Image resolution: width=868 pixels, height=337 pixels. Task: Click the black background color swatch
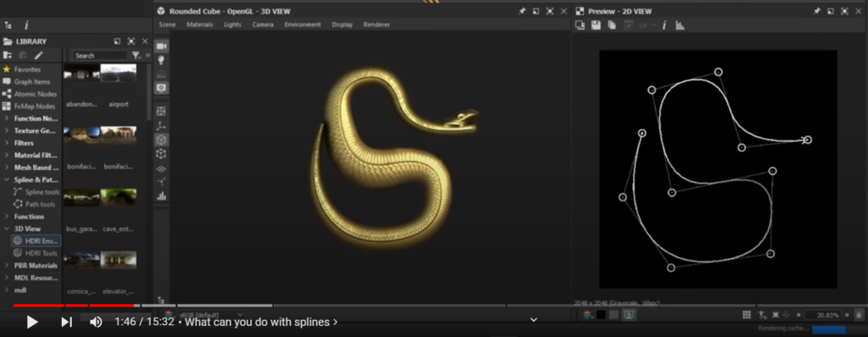[x=601, y=315]
